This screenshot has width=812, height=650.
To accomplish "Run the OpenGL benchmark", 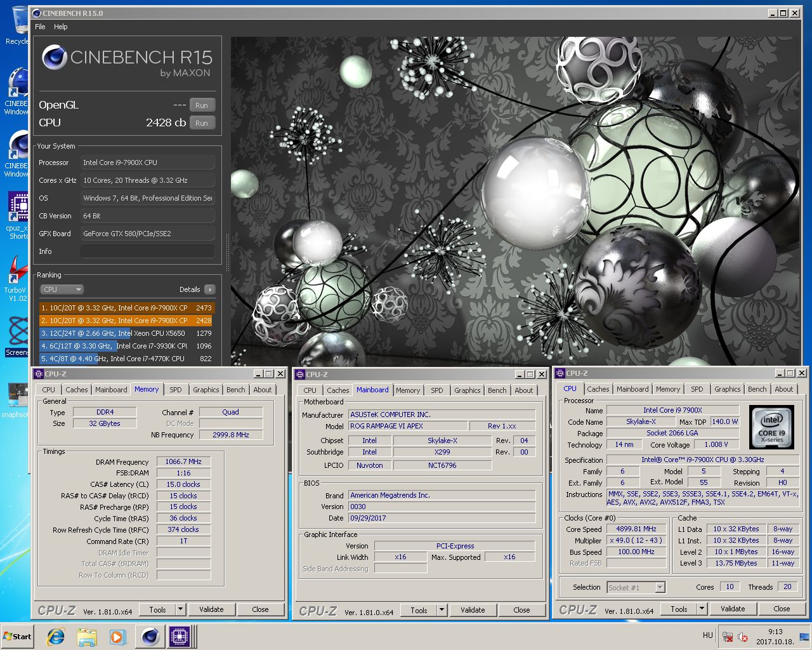I will (202, 105).
